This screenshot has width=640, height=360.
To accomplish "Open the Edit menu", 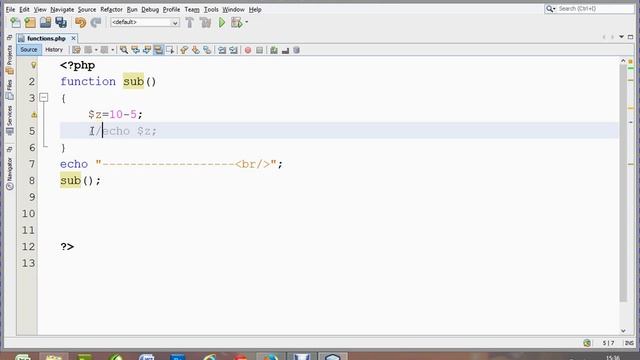I will pyautogui.click(x=24, y=9).
